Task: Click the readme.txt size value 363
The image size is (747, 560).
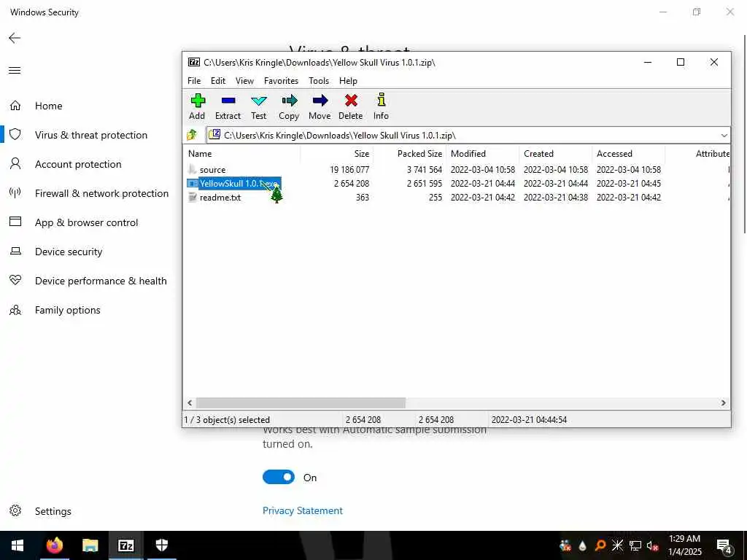Action: tap(362, 197)
